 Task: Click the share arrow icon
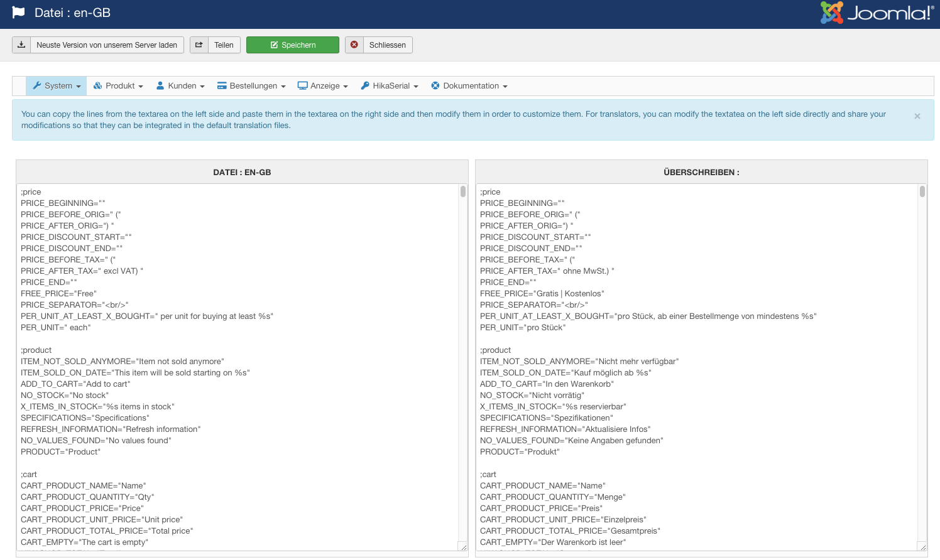tap(199, 45)
